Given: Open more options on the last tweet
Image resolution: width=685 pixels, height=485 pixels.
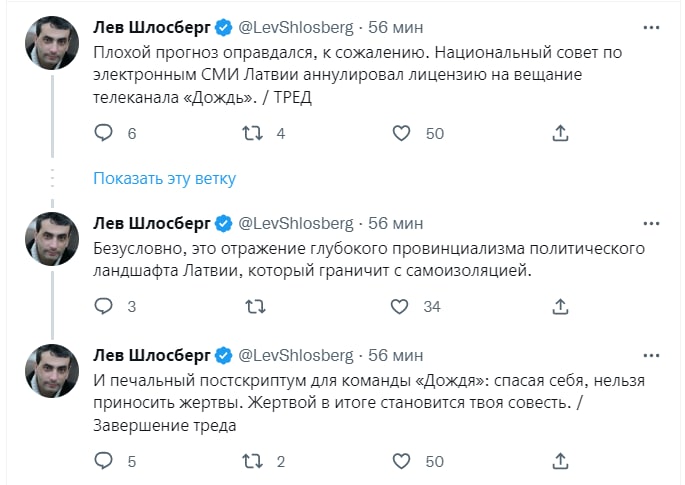Looking at the screenshot, I should pos(651,355).
